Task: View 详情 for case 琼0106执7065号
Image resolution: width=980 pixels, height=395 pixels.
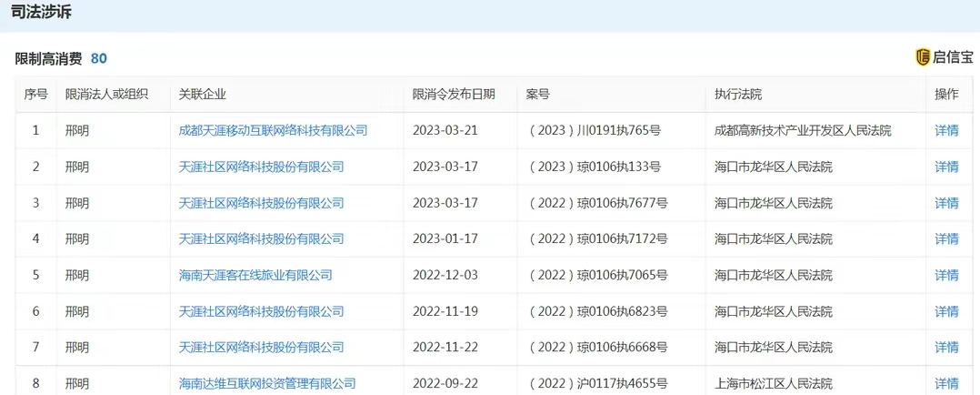Action: click(946, 276)
